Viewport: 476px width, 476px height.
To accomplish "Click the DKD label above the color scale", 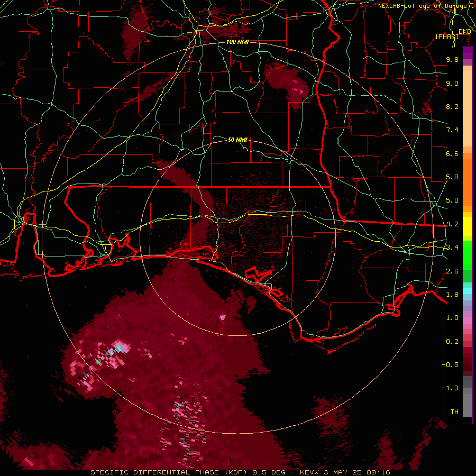I will [x=464, y=32].
